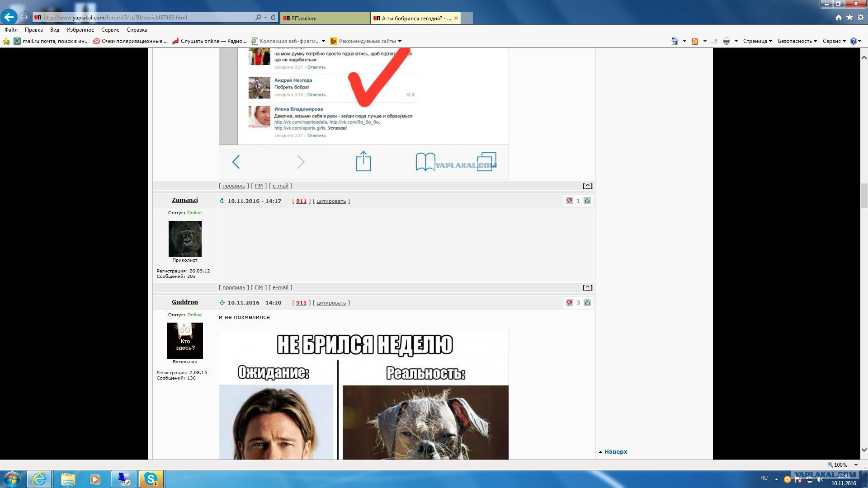Viewport: 868px width, 488px height.
Task: Click the browser Forward arrow button
Action: click(25, 17)
